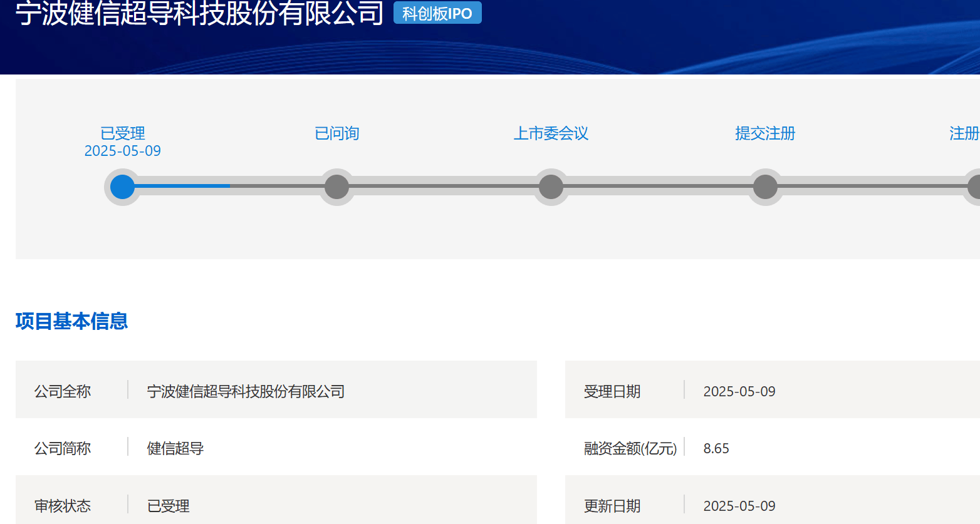The image size is (980, 524).
Task: Click the 提交注册 stage label
Action: tap(765, 133)
